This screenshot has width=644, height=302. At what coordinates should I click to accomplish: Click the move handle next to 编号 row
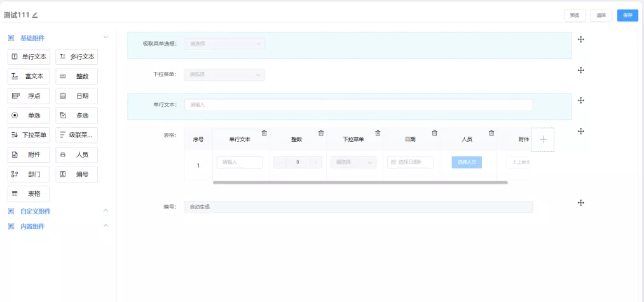[x=580, y=202]
